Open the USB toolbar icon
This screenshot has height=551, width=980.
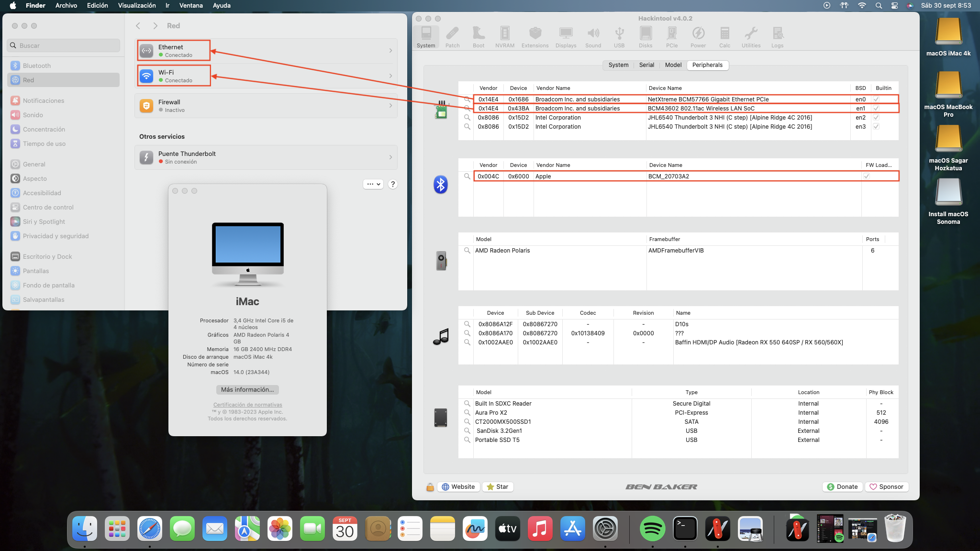coord(619,37)
